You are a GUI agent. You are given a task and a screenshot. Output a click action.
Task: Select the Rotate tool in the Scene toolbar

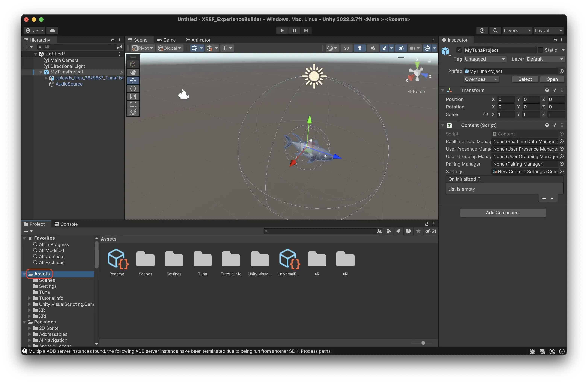tap(133, 88)
